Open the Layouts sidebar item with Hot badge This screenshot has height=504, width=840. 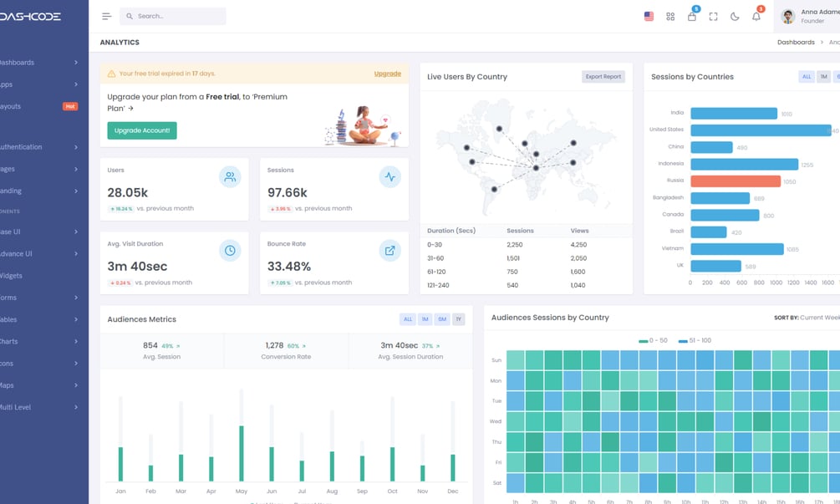pyautogui.click(x=38, y=107)
